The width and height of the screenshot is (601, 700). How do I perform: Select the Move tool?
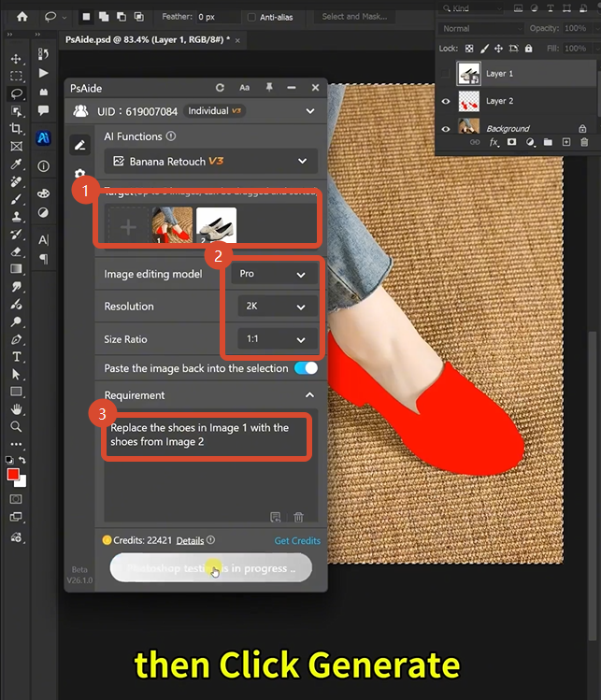16,59
